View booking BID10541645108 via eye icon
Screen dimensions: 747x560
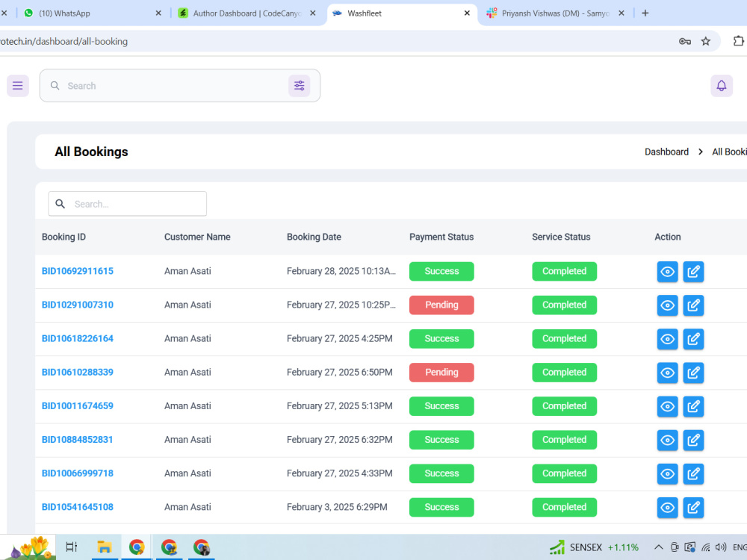tap(667, 508)
